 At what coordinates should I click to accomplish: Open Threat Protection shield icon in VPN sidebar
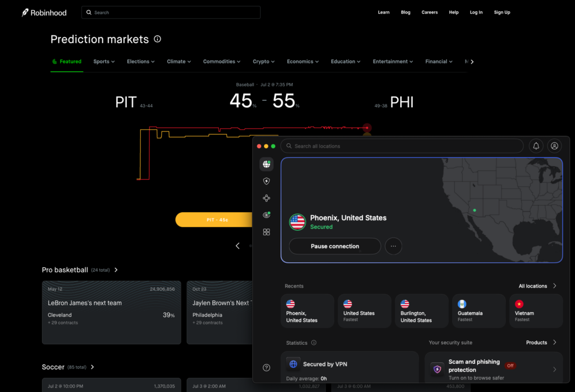(x=267, y=181)
